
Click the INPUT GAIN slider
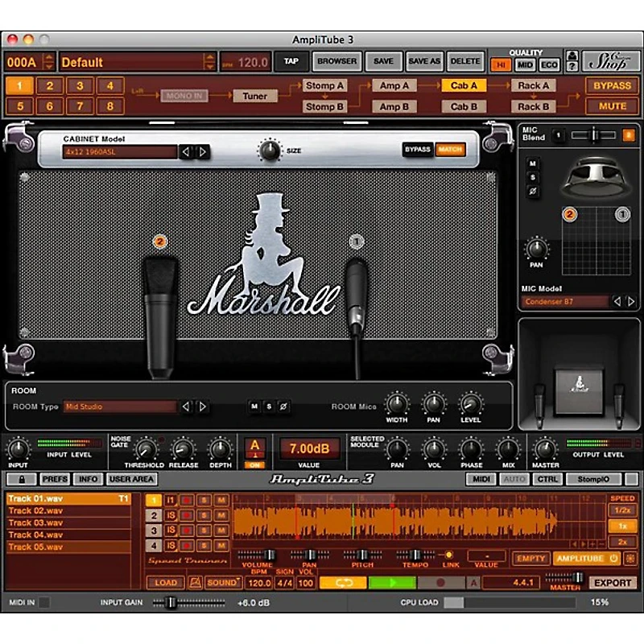point(189,602)
